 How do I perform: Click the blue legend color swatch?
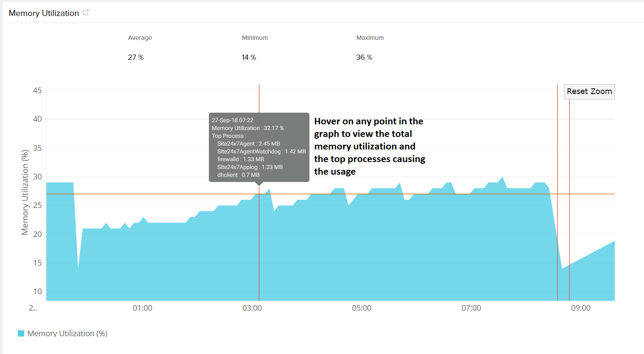21,333
